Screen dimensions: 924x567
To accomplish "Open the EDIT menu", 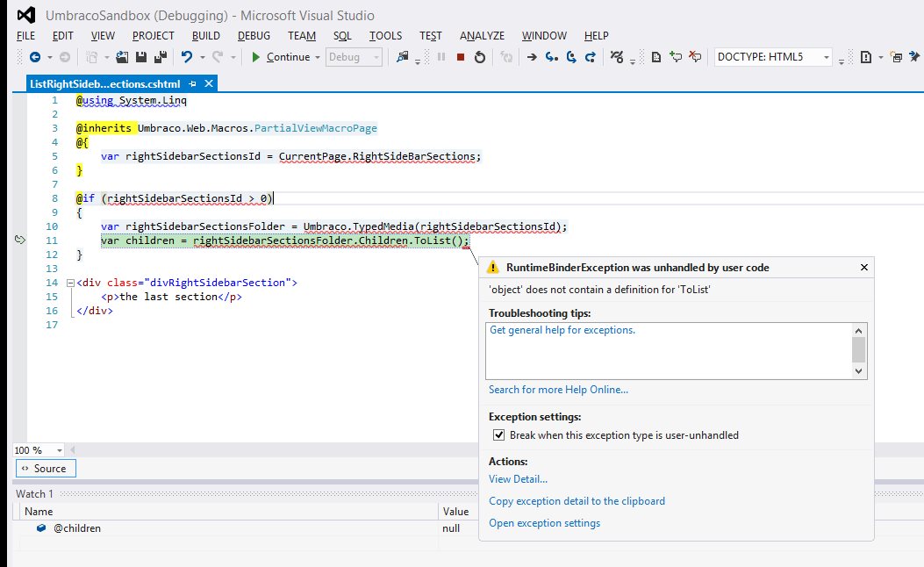I will [63, 36].
